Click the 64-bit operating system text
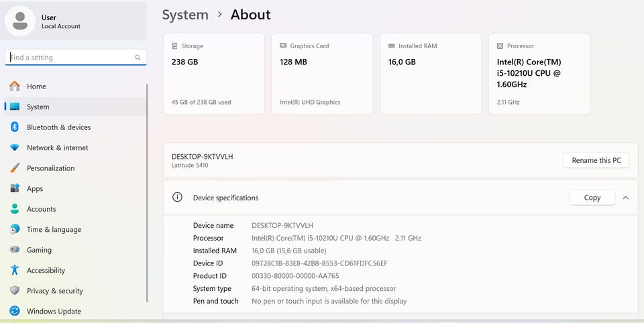This screenshot has width=644, height=323. [323, 289]
